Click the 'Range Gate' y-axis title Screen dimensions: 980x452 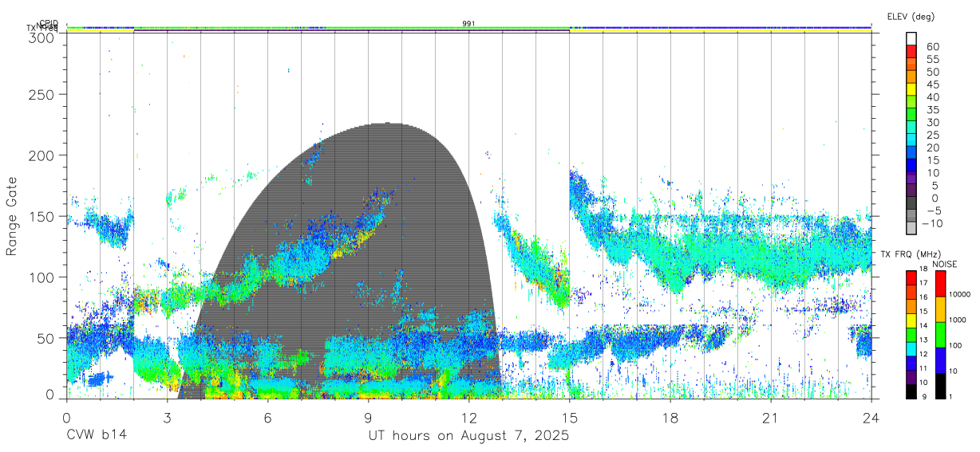pyautogui.click(x=12, y=217)
